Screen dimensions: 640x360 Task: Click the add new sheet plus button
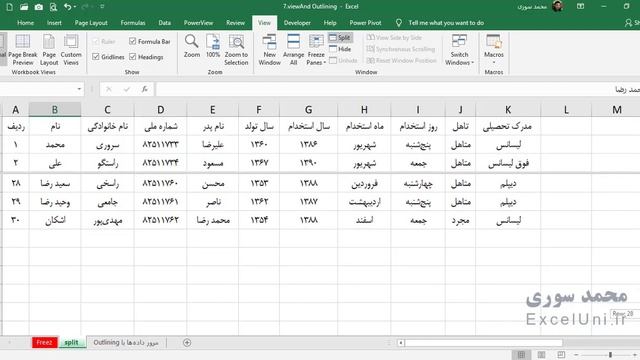tap(187, 342)
